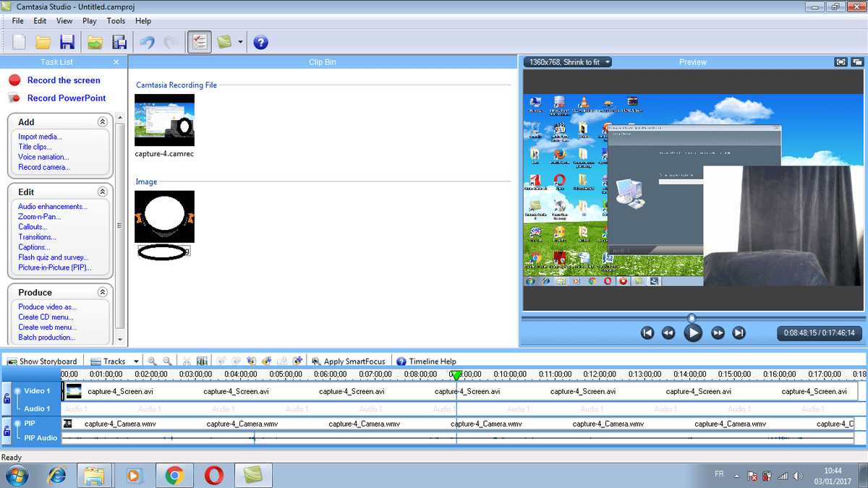
Task: Toggle the Task List view toolbar button
Action: coord(199,42)
